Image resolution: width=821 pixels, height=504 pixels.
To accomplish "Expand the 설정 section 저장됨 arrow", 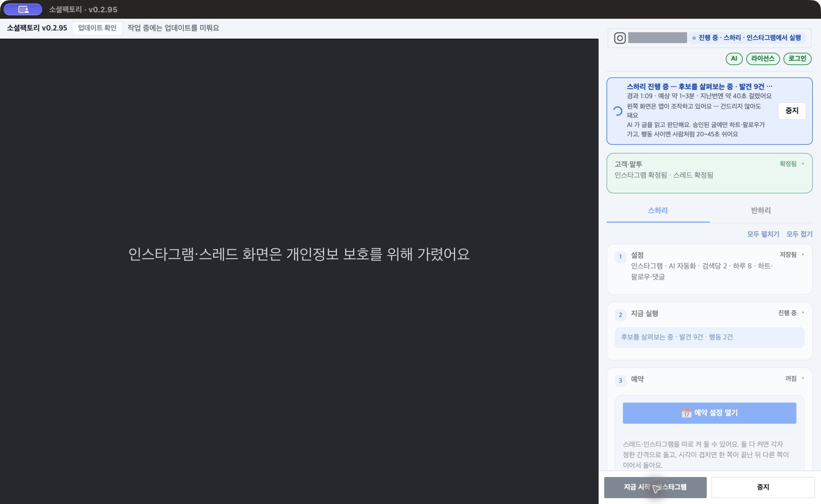I will click(x=803, y=255).
